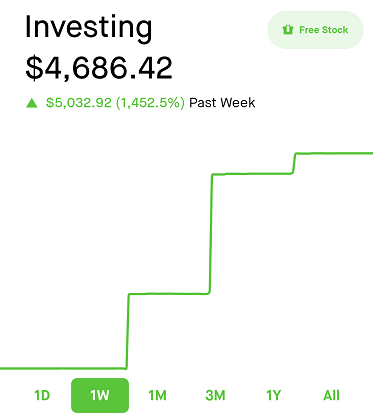
Task: Click the Investing heading
Action: (x=89, y=27)
